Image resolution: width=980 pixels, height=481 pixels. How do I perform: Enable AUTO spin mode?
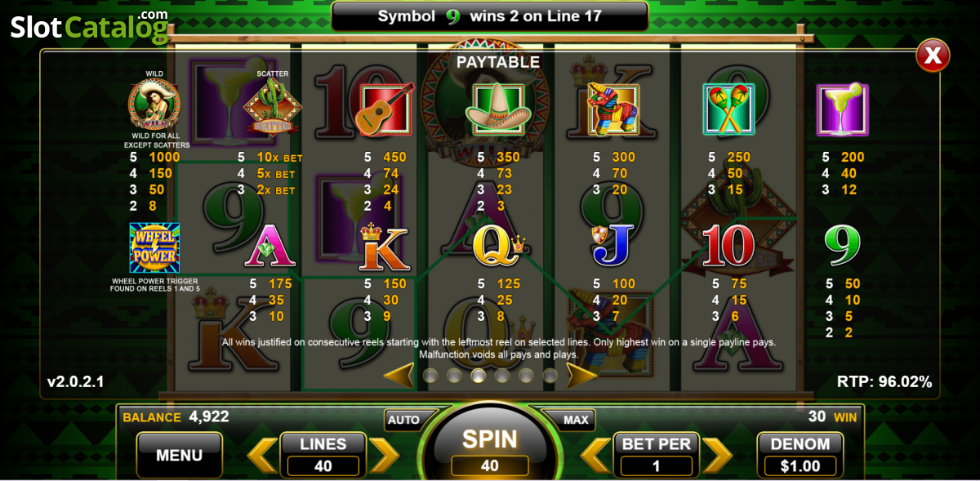tap(403, 420)
